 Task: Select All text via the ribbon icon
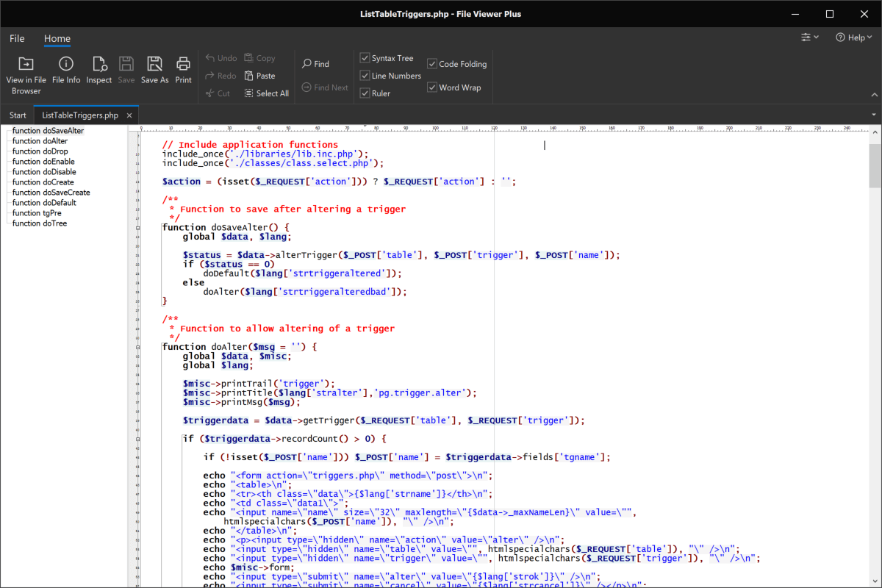[x=266, y=93]
